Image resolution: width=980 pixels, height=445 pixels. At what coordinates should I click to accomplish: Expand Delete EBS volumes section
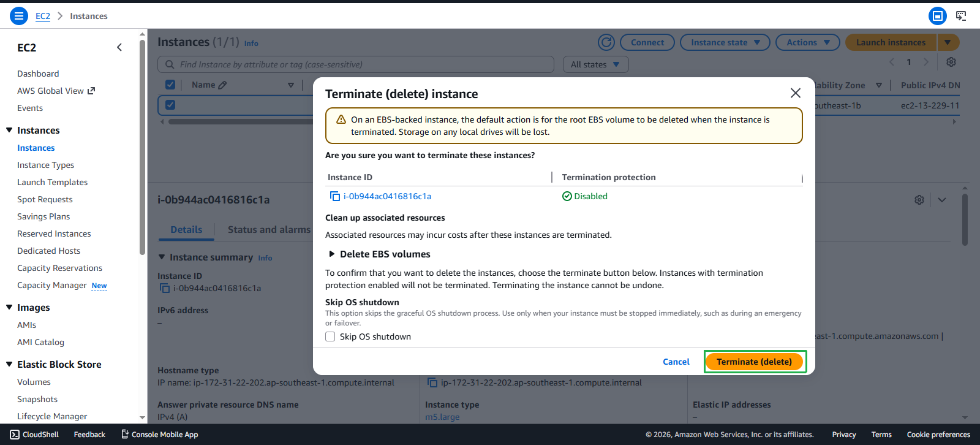[332, 254]
